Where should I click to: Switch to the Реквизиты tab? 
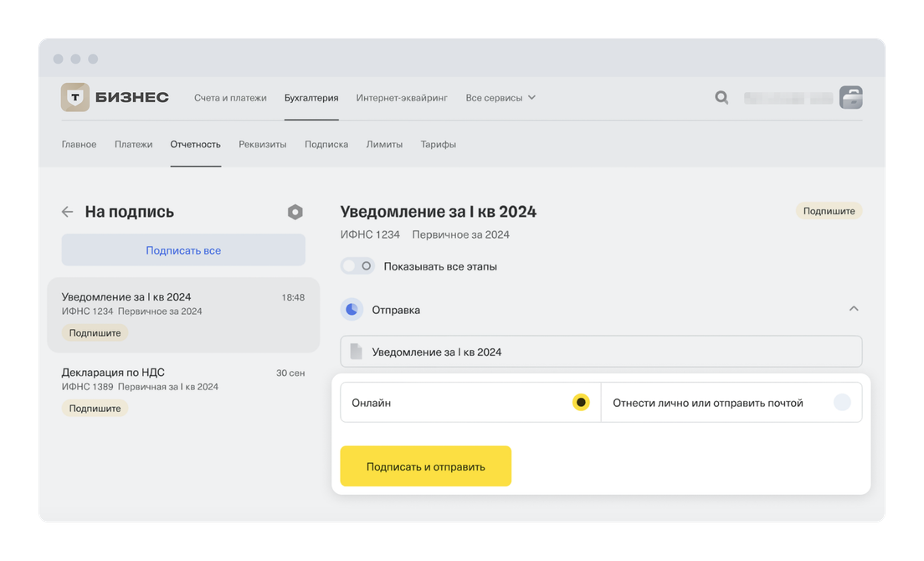262,144
